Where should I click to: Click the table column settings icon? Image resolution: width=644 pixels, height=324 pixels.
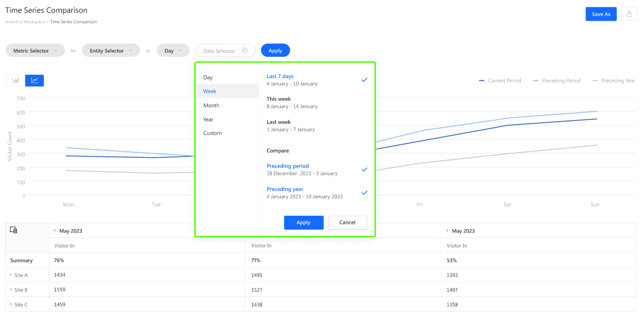coord(14,230)
